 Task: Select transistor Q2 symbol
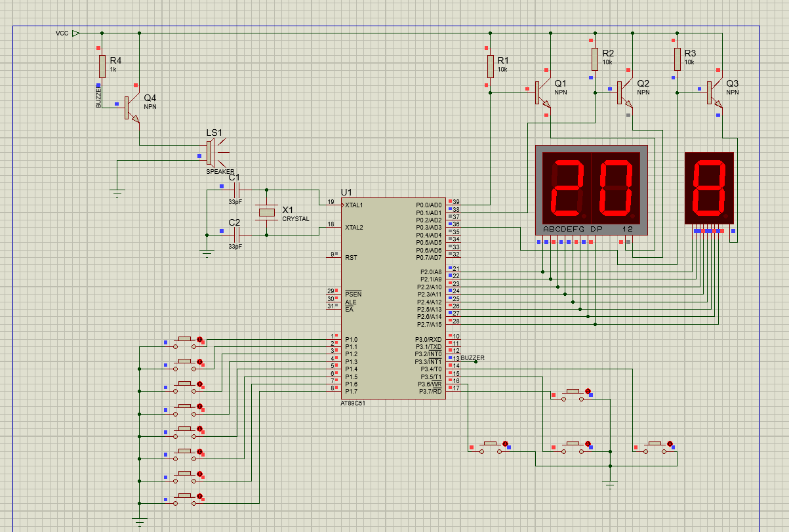pos(624,92)
